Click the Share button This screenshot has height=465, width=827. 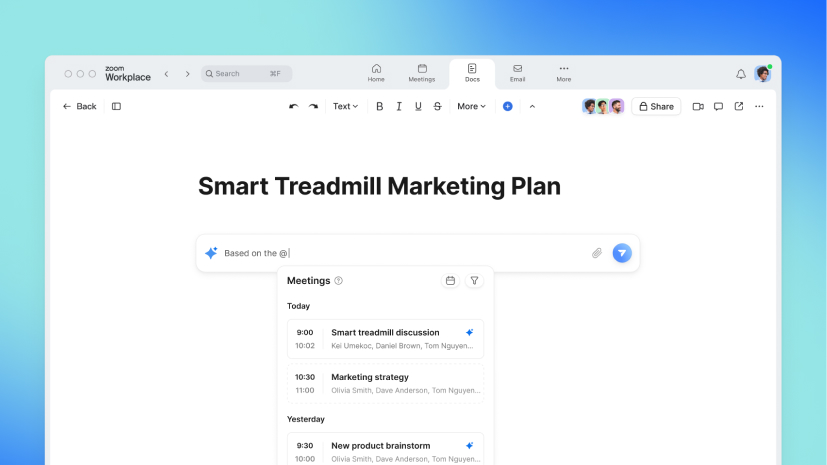click(656, 106)
